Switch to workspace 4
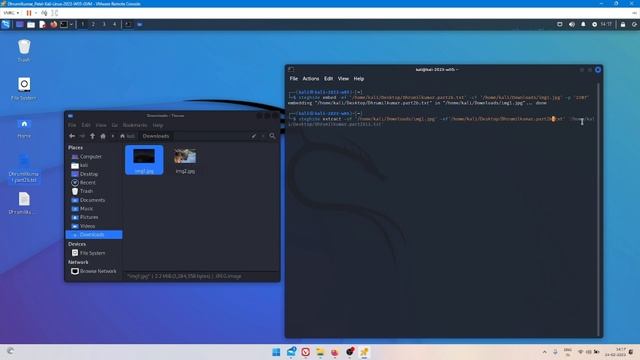The height and width of the screenshot is (360, 640). pos(114,24)
